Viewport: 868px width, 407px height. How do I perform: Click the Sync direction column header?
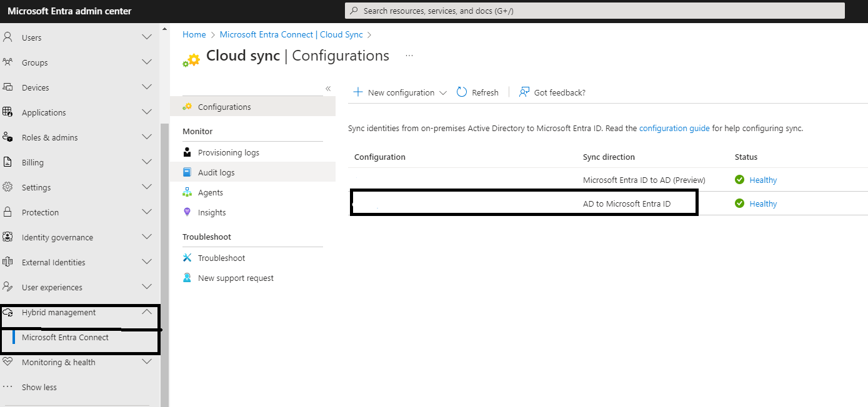point(609,157)
